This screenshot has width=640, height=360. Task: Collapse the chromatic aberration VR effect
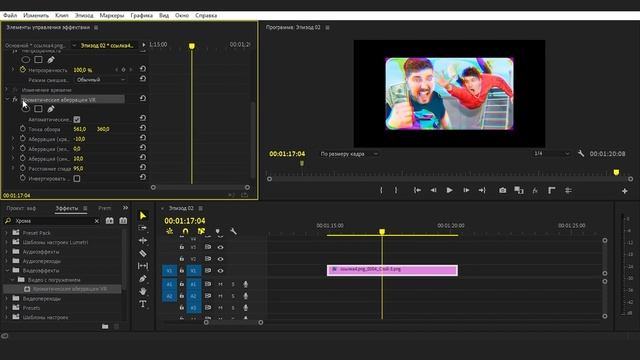coord(7,99)
